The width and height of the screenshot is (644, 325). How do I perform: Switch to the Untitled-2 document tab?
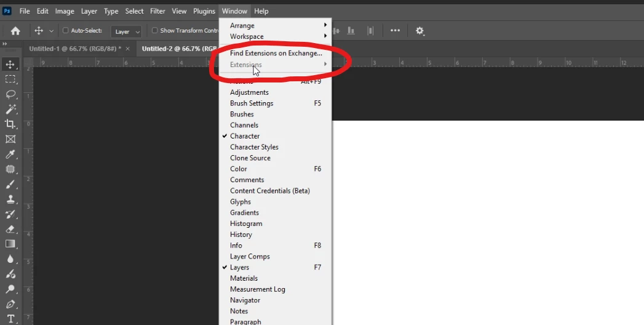(180, 49)
